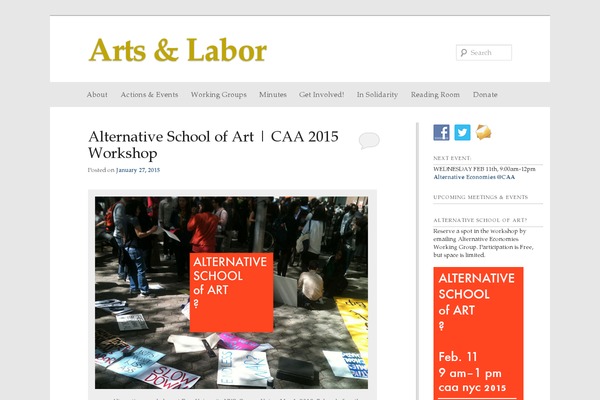This screenshot has height=400, width=600.
Task: Focus the Search input field
Action: coord(484,52)
